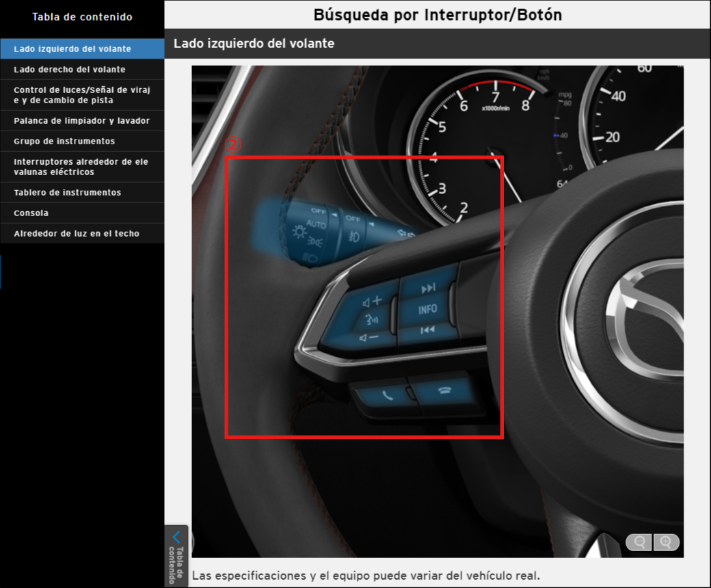Collapse the Tabla de contenido side tab
711x588 pixels.
[x=176, y=555]
